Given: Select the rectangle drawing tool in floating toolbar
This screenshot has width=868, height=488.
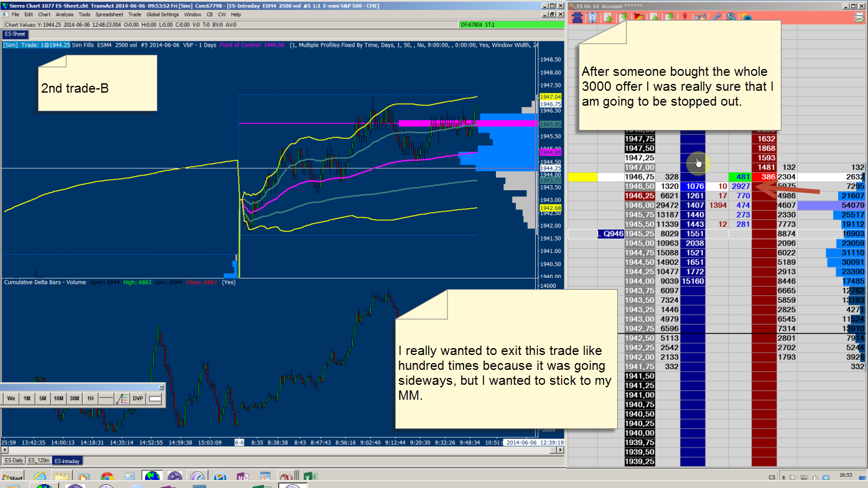Looking at the screenshot, I should click(155, 398).
